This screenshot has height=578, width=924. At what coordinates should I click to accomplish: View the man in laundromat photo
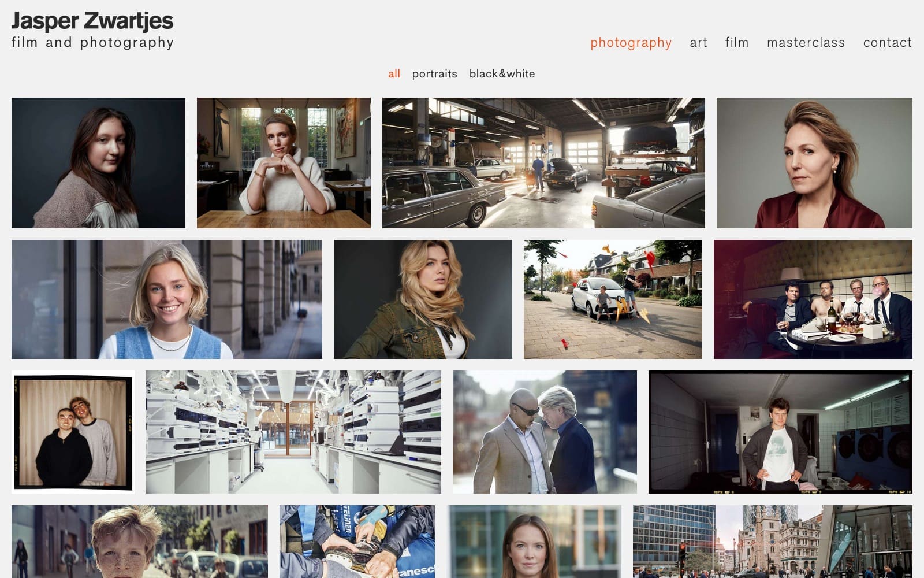click(x=780, y=432)
